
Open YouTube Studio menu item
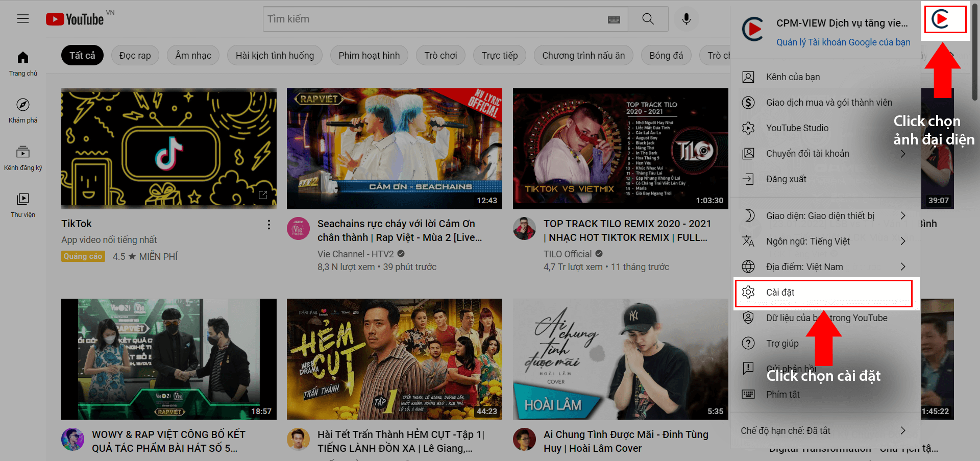825,128
